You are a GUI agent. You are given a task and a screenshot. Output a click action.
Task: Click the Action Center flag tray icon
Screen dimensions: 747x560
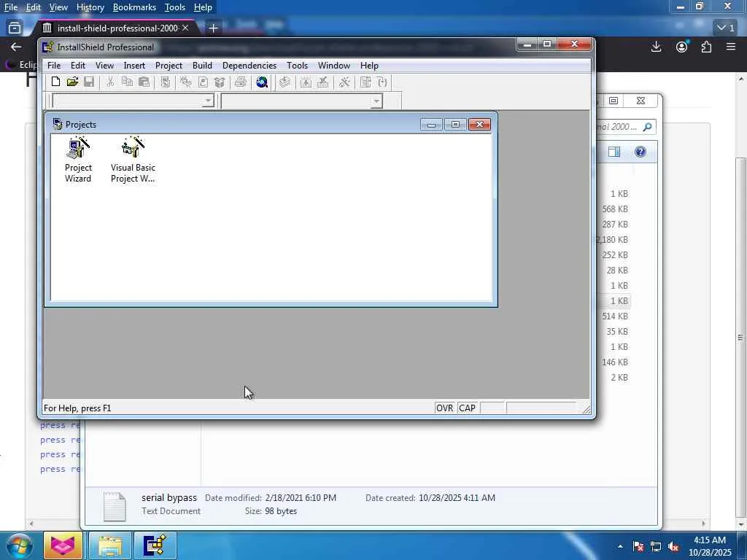click(638, 546)
